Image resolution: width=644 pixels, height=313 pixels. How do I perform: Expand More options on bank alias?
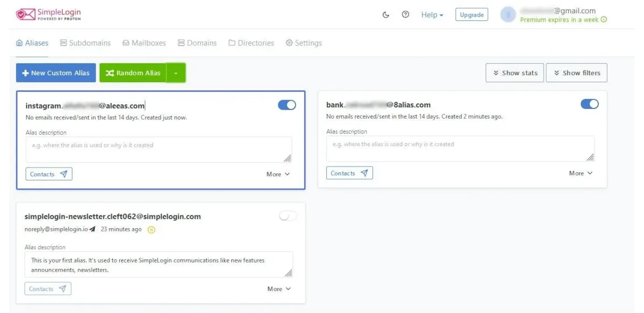(x=581, y=173)
